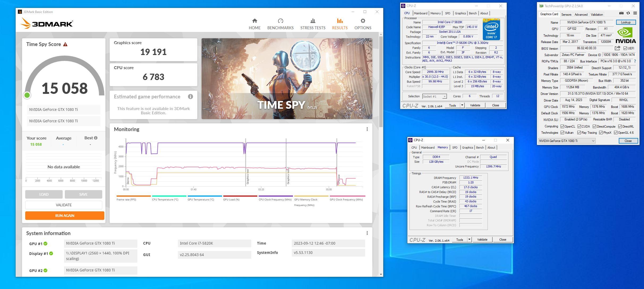644x289 pixels.
Task: Click the NVIDIA logo in GPU-Z
Action: (626, 35)
